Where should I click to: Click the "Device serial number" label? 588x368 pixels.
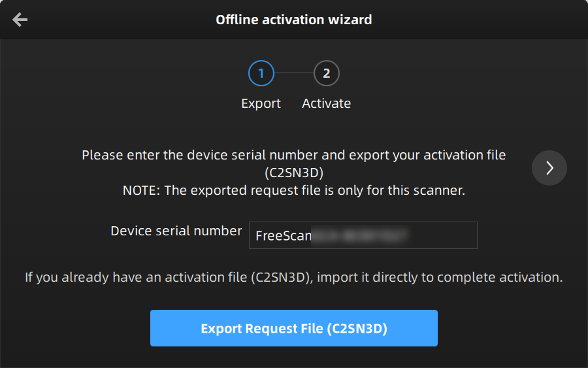(176, 231)
